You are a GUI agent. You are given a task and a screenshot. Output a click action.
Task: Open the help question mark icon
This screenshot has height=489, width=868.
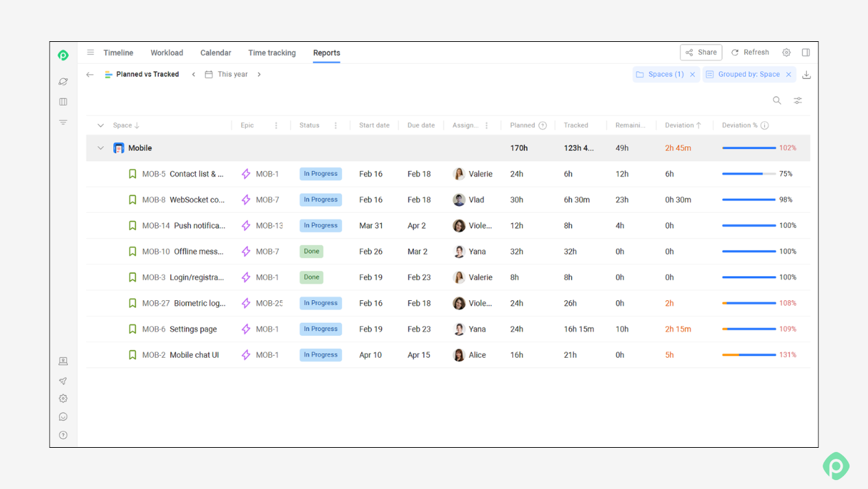(63, 435)
